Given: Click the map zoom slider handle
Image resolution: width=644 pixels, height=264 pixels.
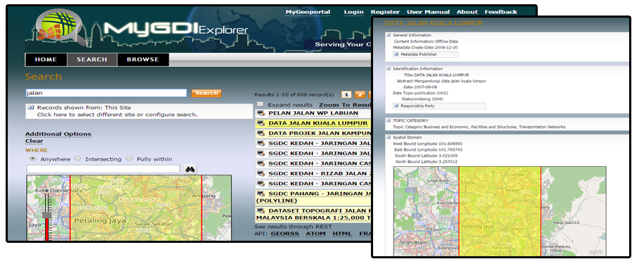Looking at the screenshot, I should pyautogui.click(x=47, y=215).
